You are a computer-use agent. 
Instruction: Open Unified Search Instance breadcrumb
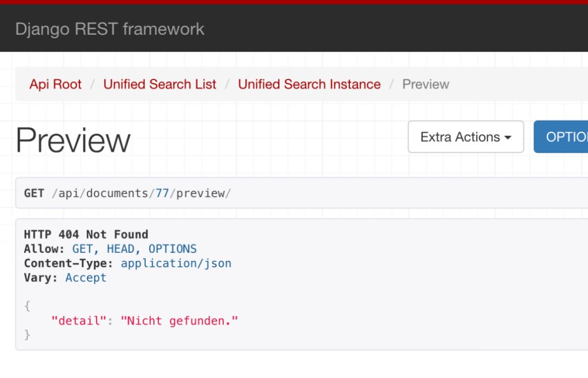[x=309, y=84]
